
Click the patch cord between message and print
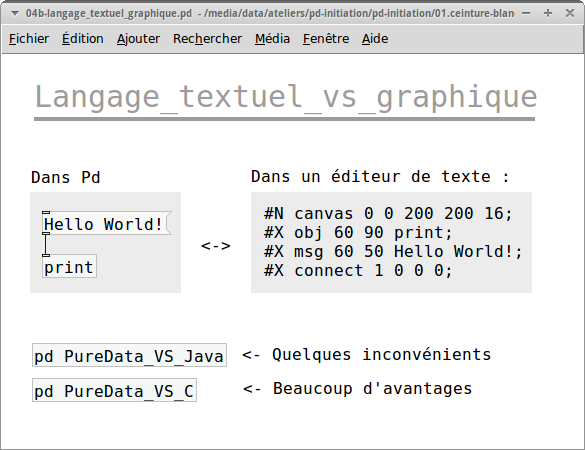point(46,245)
